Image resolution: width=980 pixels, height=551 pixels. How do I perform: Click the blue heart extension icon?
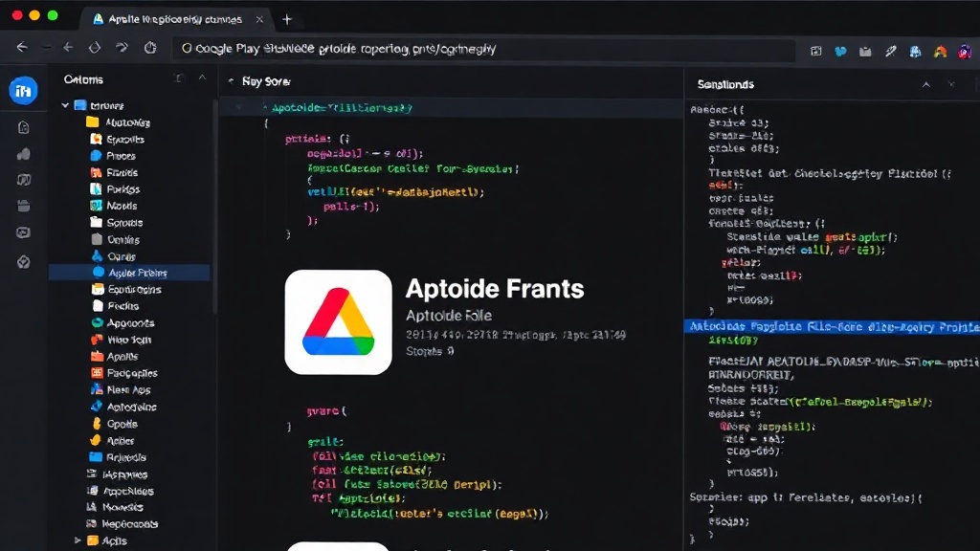pyautogui.click(x=840, y=52)
